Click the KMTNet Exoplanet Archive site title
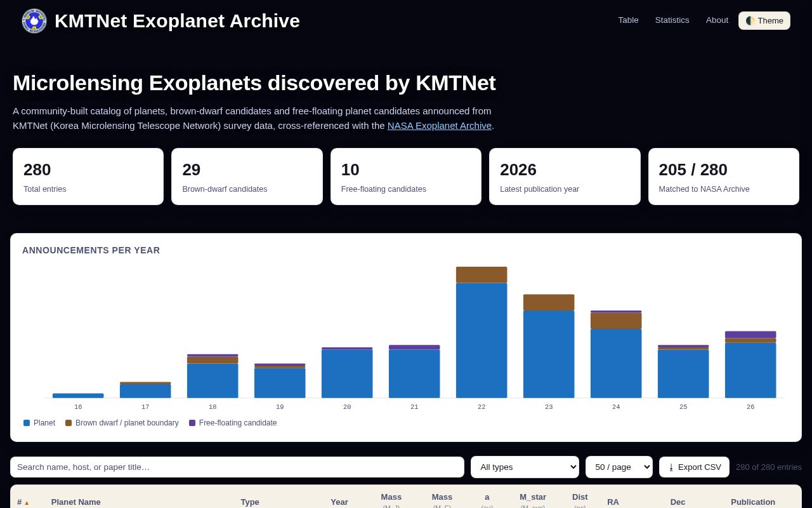Screen dimensions: 812x508 pos(177,21)
